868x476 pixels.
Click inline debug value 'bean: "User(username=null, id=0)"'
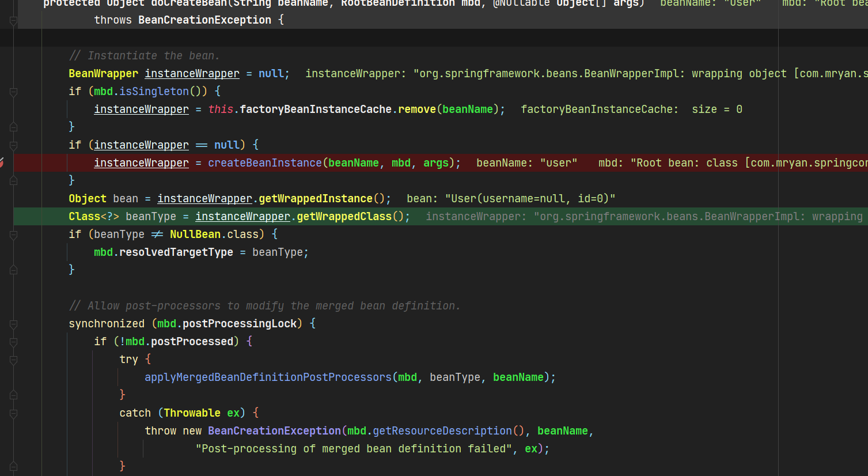[511, 199]
